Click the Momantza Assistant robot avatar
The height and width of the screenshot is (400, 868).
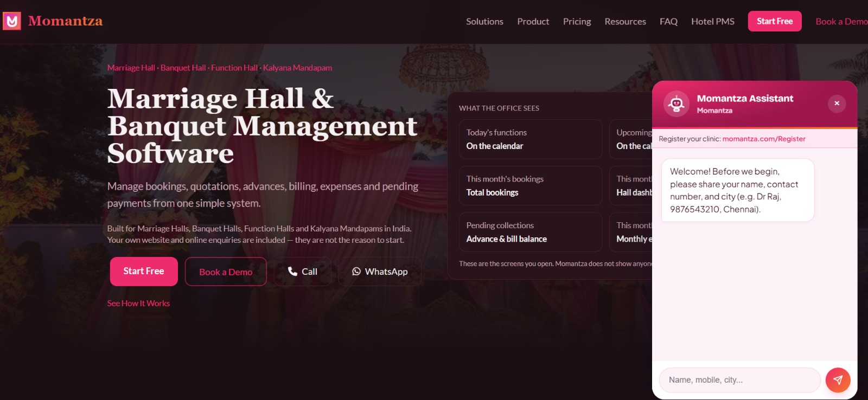[x=676, y=103]
